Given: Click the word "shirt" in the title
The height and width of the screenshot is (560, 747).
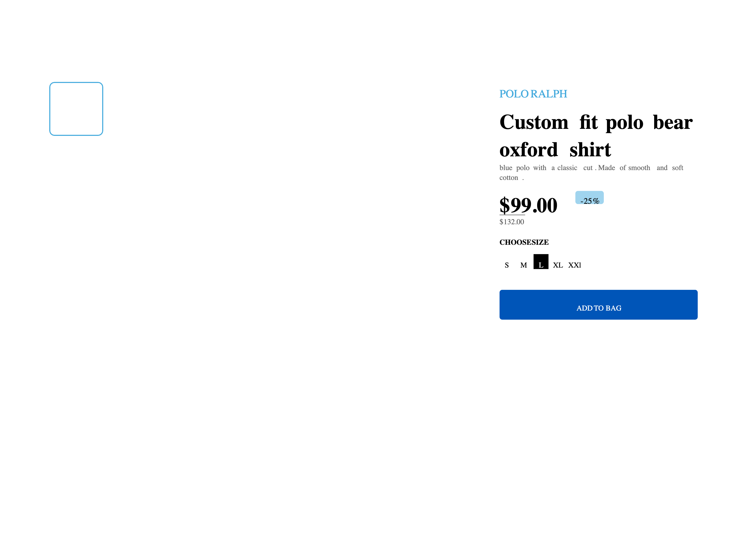Looking at the screenshot, I should [x=590, y=150].
